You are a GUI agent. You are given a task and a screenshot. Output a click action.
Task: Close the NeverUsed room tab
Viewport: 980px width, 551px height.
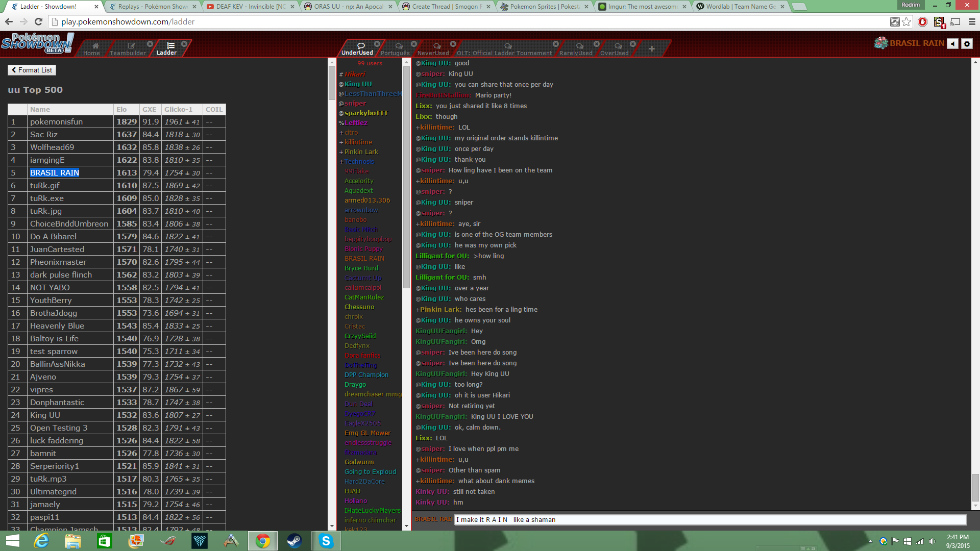click(x=453, y=44)
